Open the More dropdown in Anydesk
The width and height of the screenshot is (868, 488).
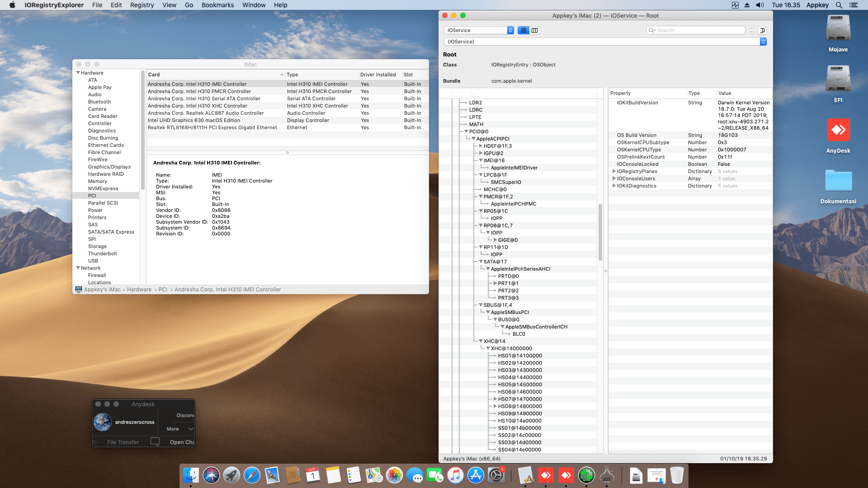coord(179,429)
